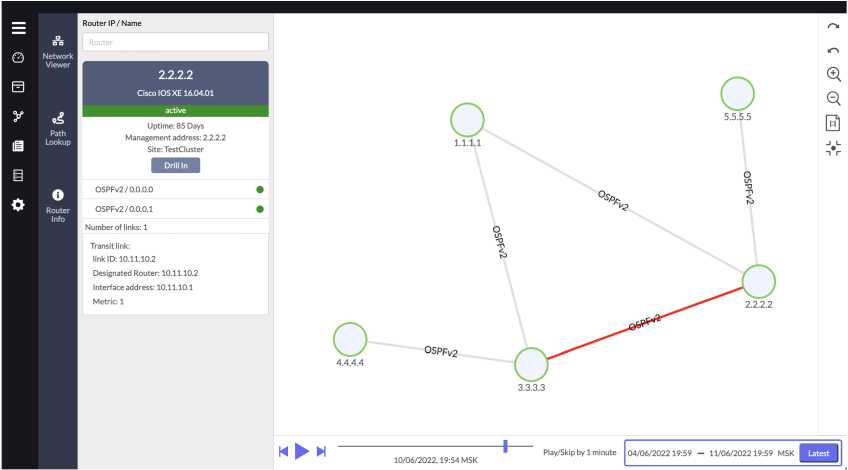The width and height of the screenshot is (848, 470).
Task: Click the end date 11/06/2022 19:59
Action: 741,453
